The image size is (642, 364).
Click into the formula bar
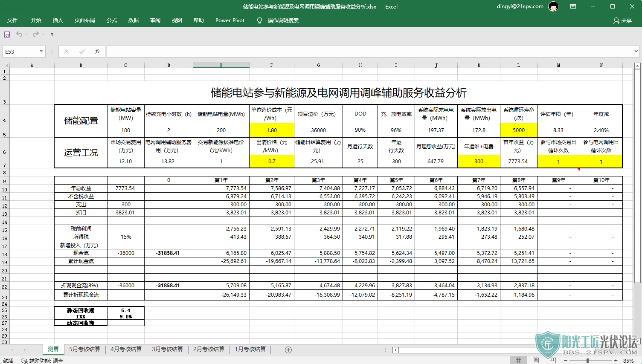(x=369, y=52)
